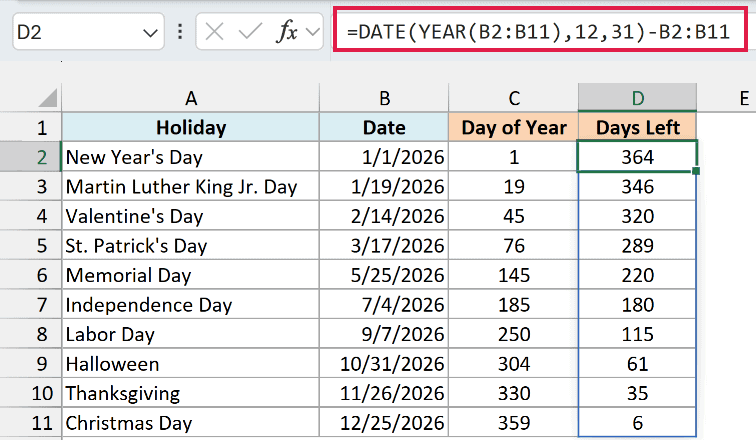Image resolution: width=756 pixels, height=440 pixels.
Task: Select row 11 header
Action: pos(31,423)
